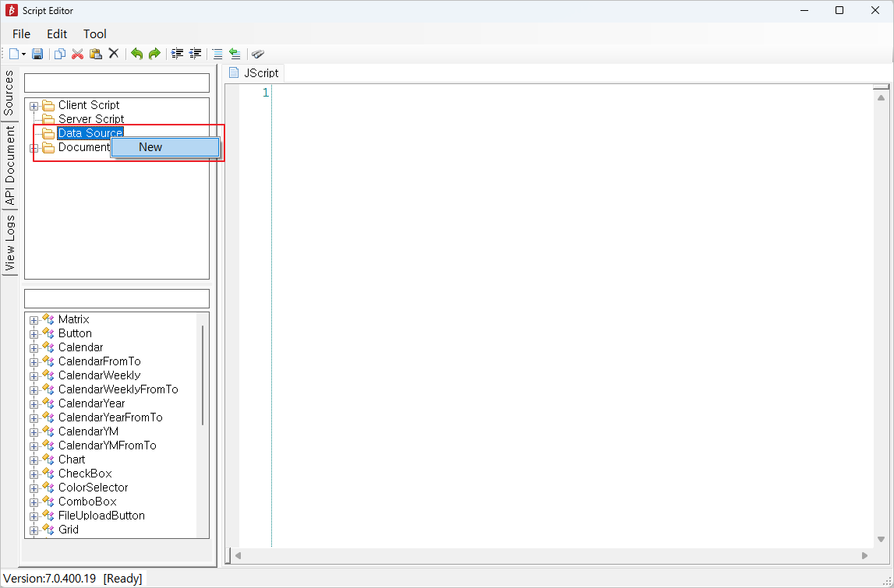Click the editor scroll up arrow
This screenshot has width=894, height=588.
click(881, 97)
